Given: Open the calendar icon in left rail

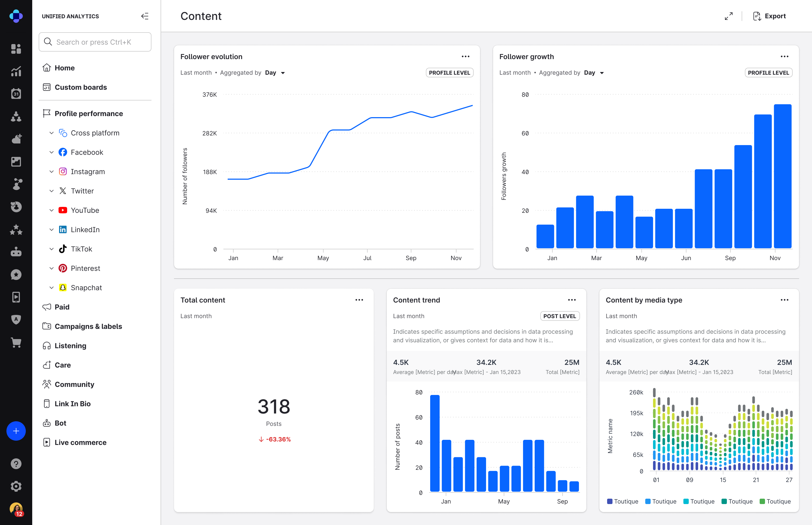Looking at the screenshot, I should (16, 94).
